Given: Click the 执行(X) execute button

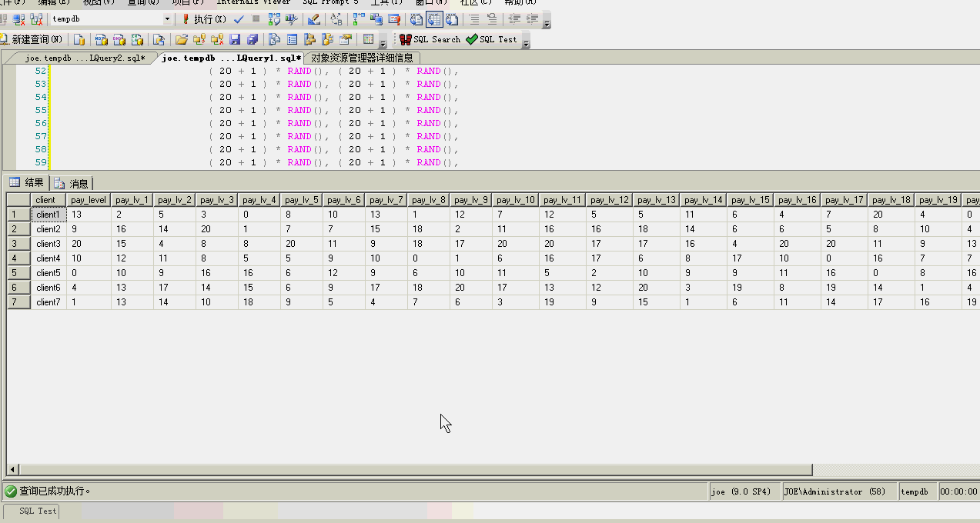Looking at the screenshot, I should click(x=203, y=19).
